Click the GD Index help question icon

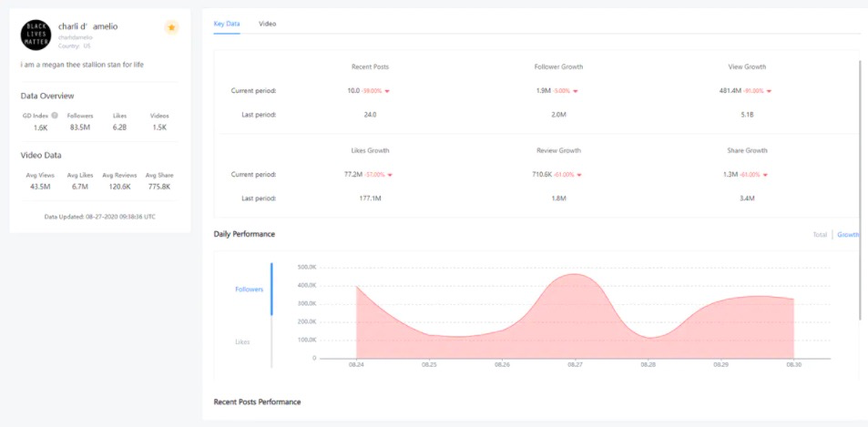(x=55, y=116)
